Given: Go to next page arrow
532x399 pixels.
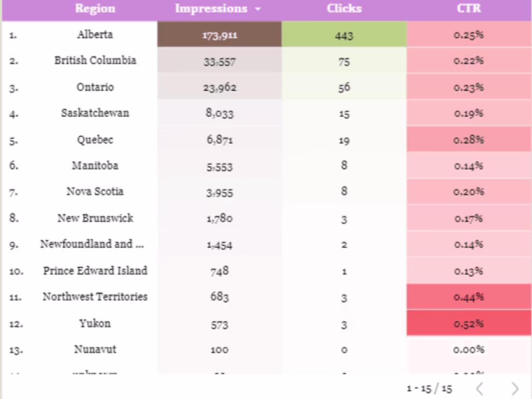Looking at the screenshot, I should [x=515, y=388].
